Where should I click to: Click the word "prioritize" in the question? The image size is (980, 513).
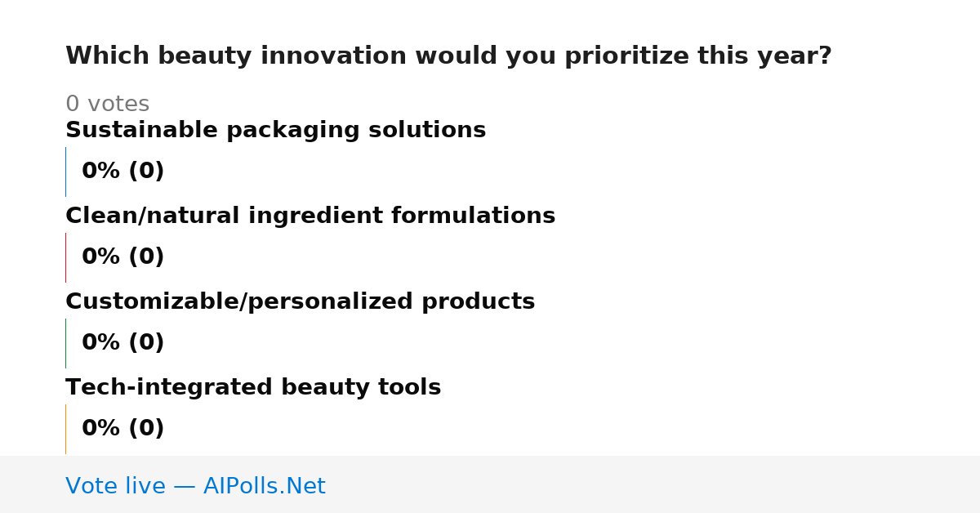(x=626, y=56)
